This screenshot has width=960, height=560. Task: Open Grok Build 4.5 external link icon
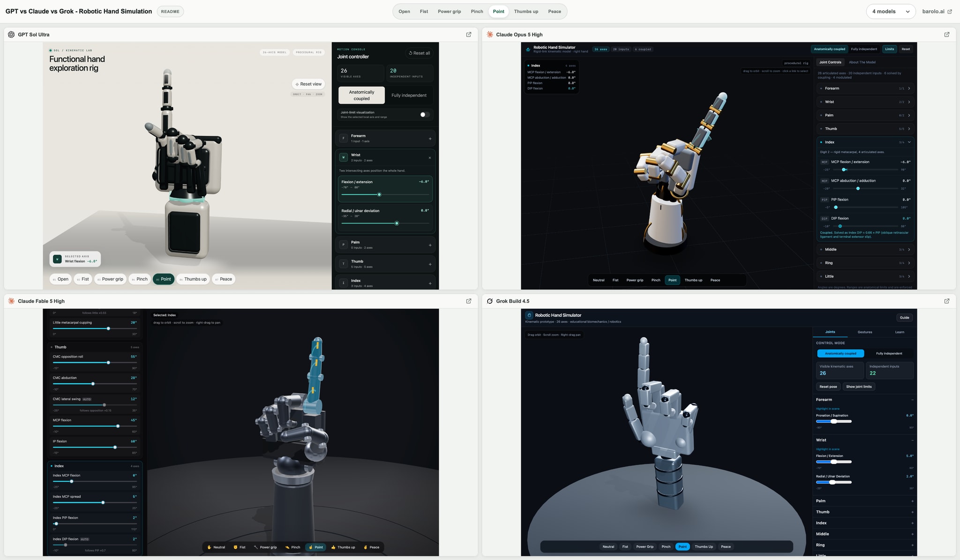tap(946, 301)
